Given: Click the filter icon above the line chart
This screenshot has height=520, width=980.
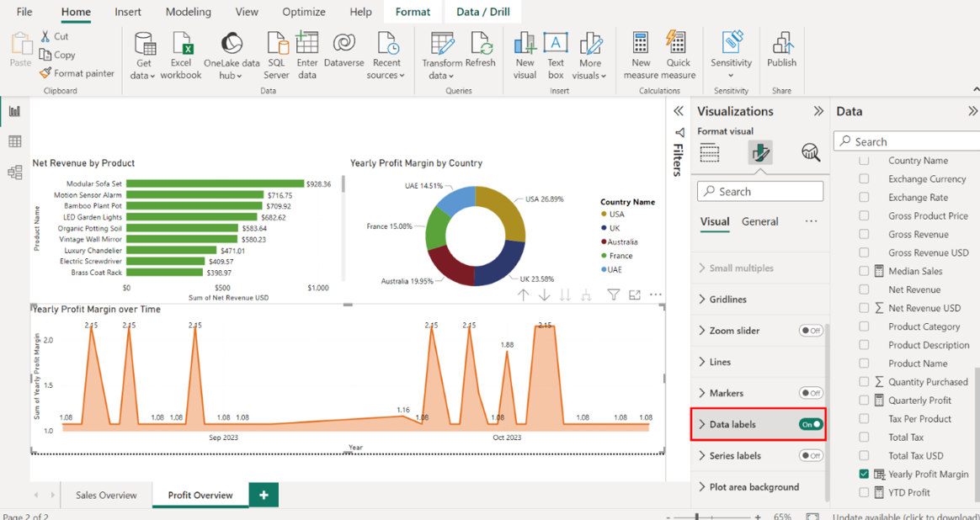Looking at the screenshot, I should 614,294.
